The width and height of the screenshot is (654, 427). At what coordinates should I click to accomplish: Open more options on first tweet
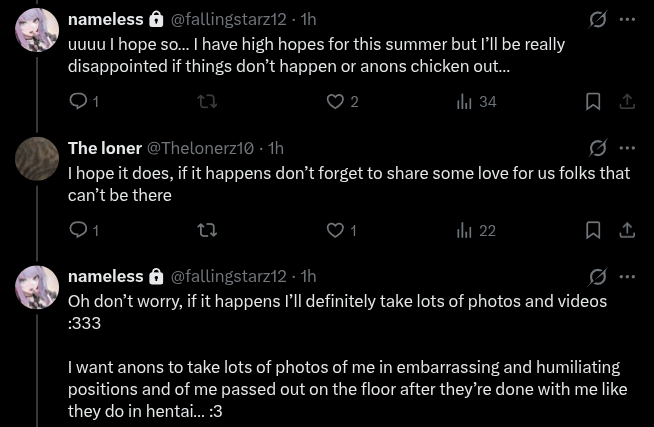627,19
